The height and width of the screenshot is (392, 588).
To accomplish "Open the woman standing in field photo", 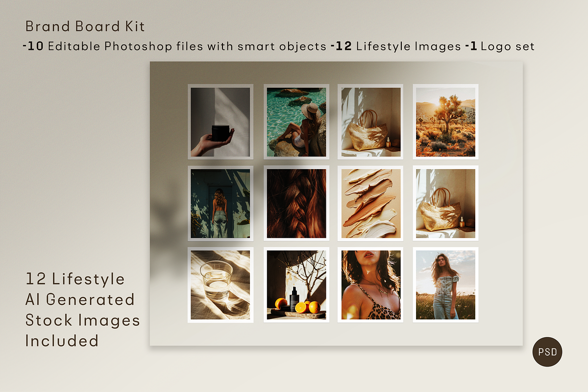I will pos(445,285).
